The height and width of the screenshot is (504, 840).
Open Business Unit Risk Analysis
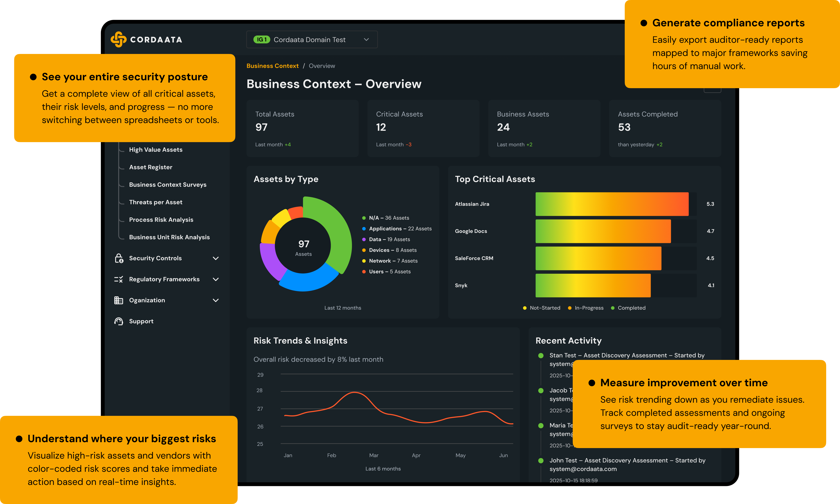pyautogui.click(x=169, y=237)
